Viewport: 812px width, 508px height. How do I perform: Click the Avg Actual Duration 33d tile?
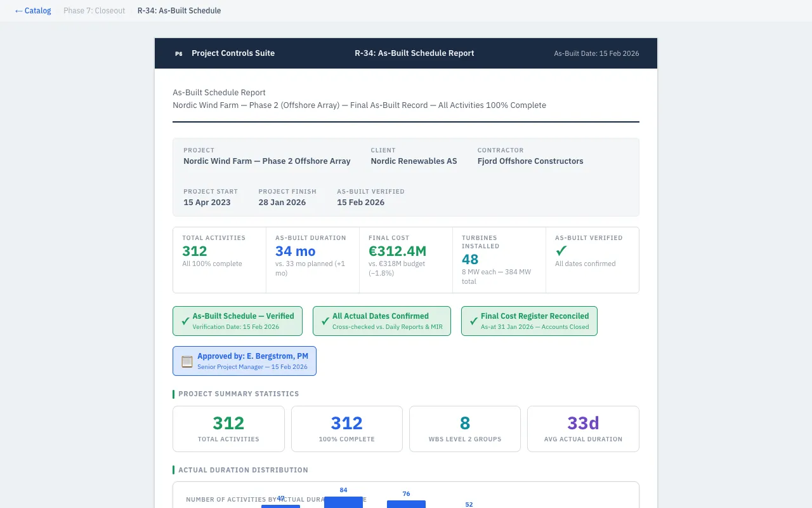[x=583, y=429]
